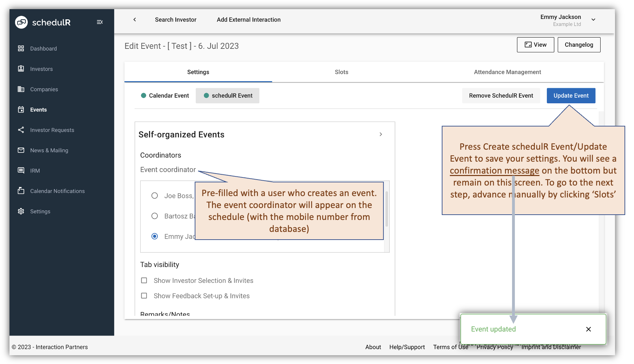Navigate to Investor Requests
The height and width of the screenshot is (364, 634).
[52, 130]
